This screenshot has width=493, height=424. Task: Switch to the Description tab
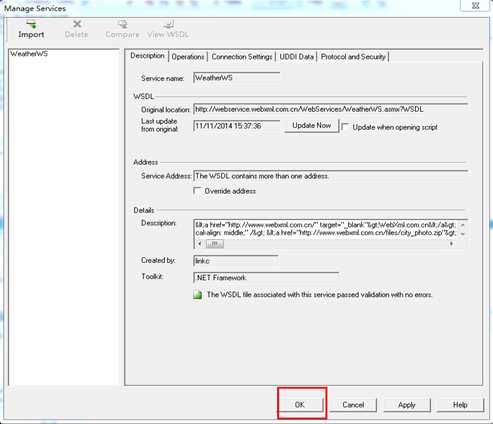147,56
